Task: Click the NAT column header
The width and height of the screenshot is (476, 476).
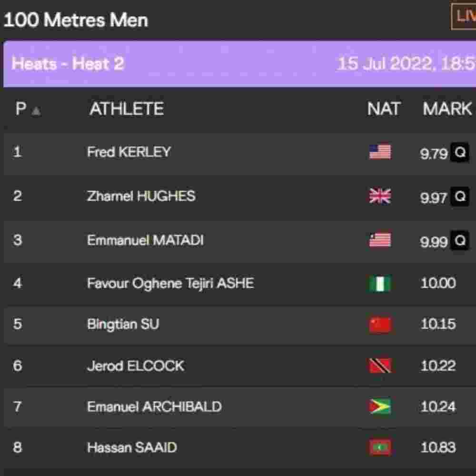Action: click(383, 109)
